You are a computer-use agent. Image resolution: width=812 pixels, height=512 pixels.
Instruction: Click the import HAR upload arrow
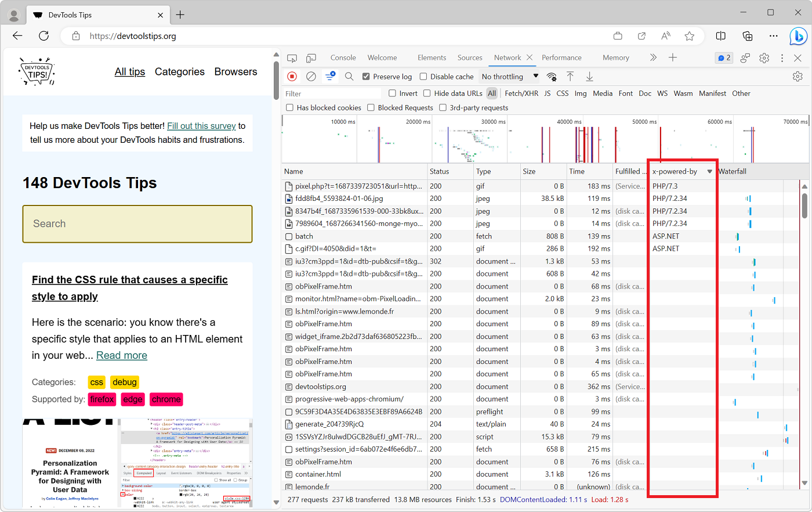570,77
